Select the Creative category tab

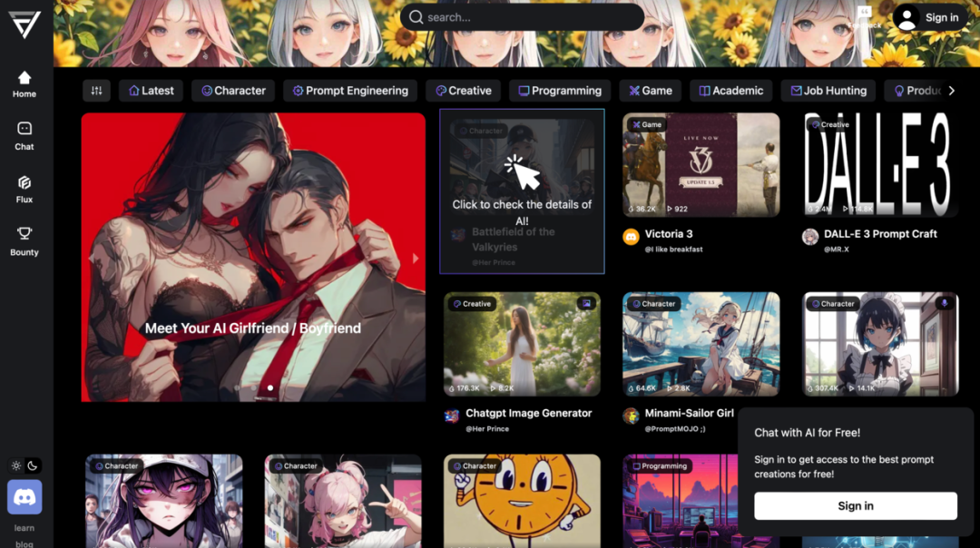tap(463, 91)
